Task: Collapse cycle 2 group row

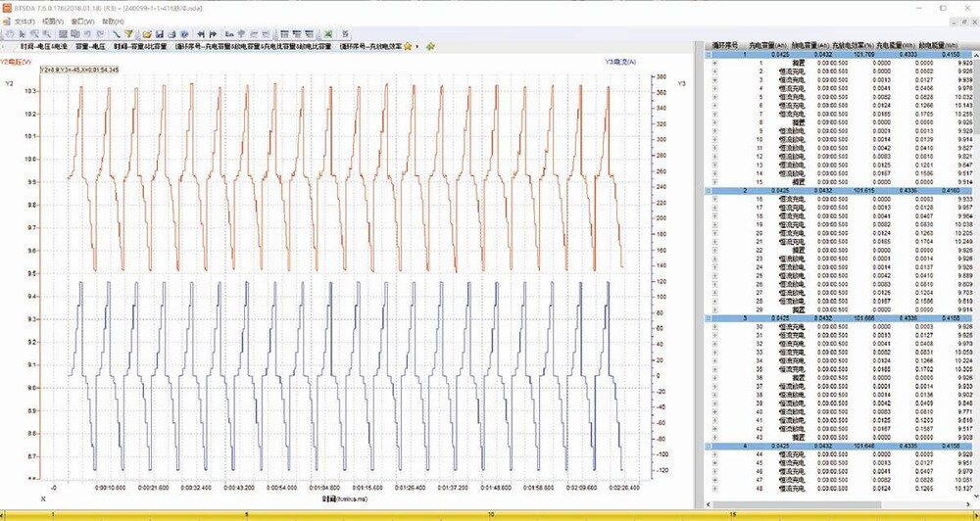Action: pos(710,190)
